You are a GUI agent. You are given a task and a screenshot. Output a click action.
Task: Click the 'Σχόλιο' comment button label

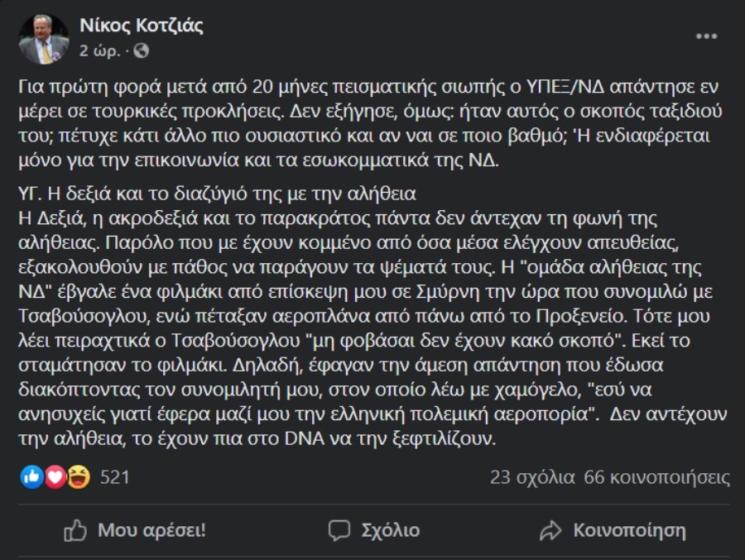[391, 530]
